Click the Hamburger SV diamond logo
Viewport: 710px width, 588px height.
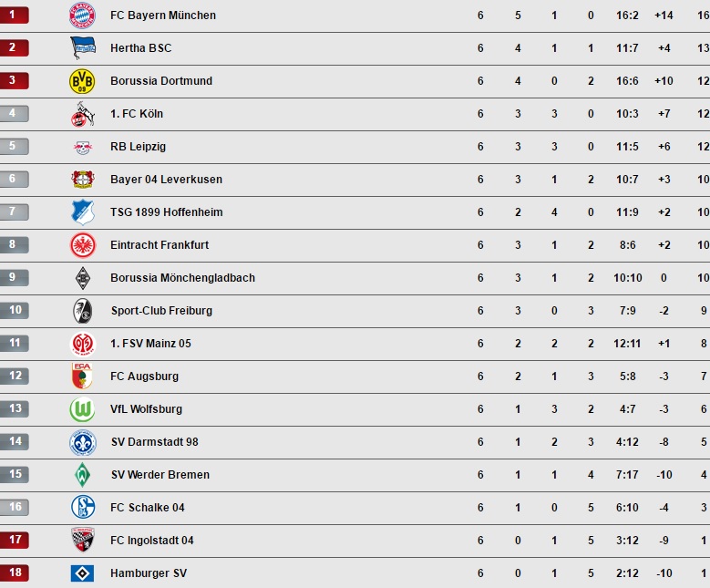click(82, 573)
